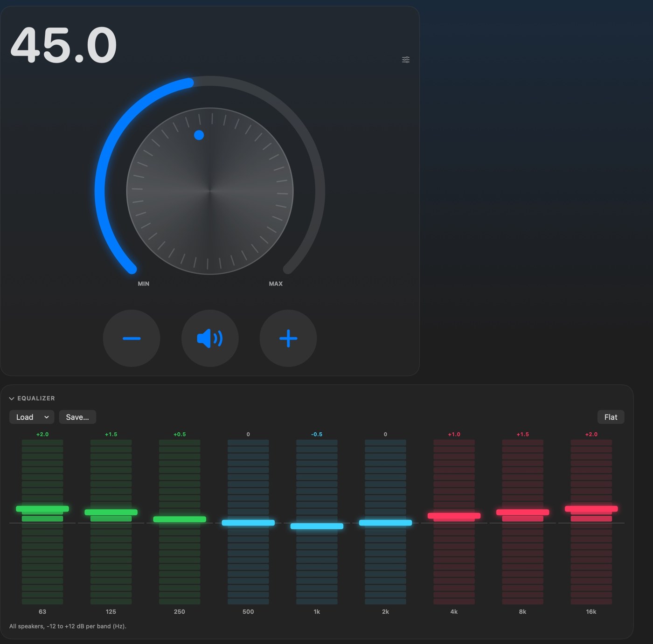This screenshot has width=653, height=644.
Task: Click the Save... button
Action: [x=77, y=417]
